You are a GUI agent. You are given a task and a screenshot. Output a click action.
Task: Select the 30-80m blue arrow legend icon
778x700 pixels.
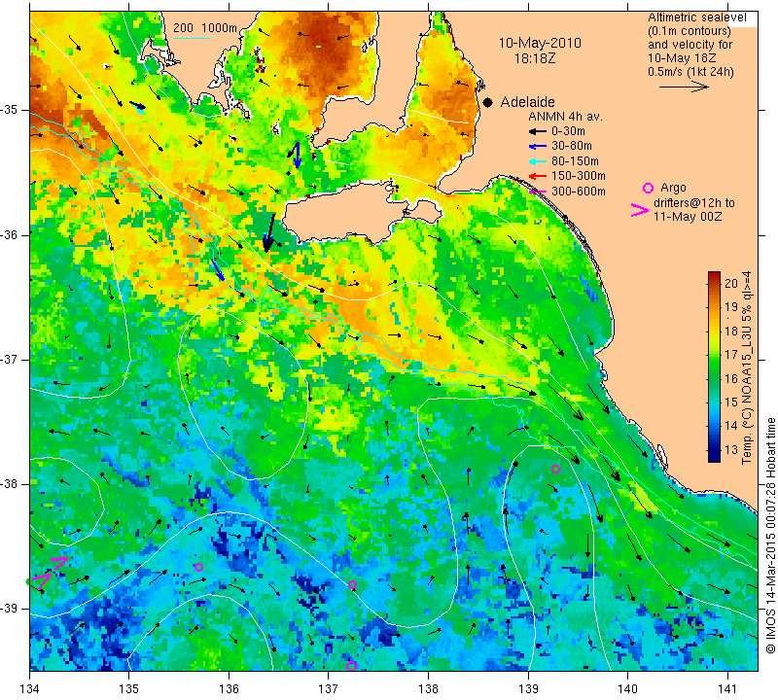(538, 147)
